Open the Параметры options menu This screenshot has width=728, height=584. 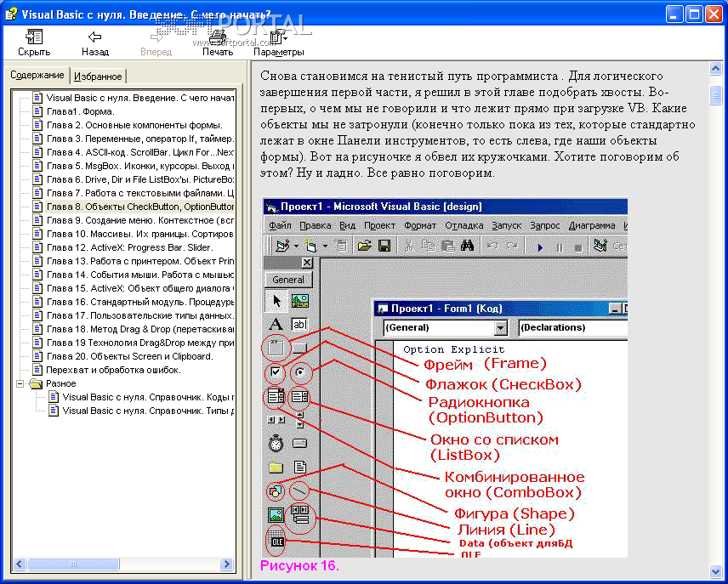(279, 43)
